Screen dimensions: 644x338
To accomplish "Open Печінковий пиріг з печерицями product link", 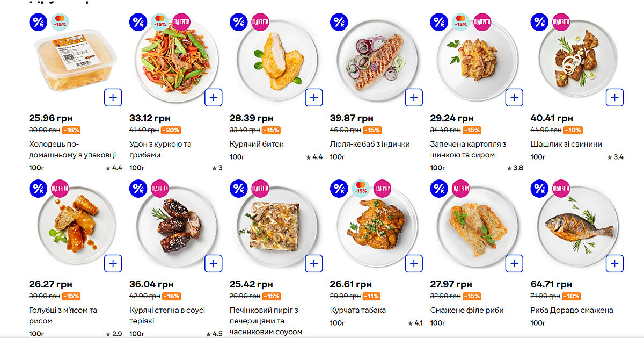I will tap(266, 321).
